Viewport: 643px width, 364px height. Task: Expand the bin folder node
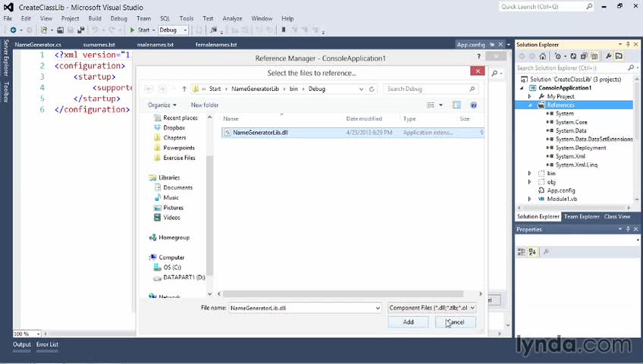pyautogui.click(x=530, y=174)
